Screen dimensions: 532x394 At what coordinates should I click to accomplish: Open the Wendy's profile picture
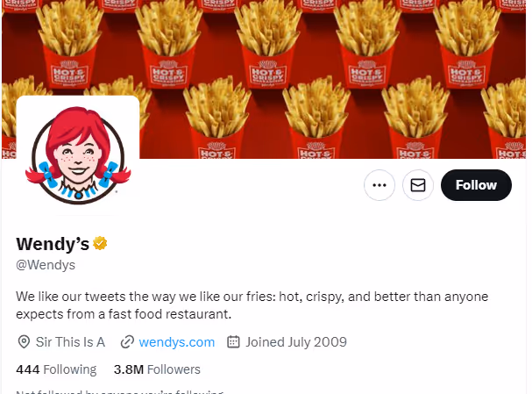tap(78, 155)
